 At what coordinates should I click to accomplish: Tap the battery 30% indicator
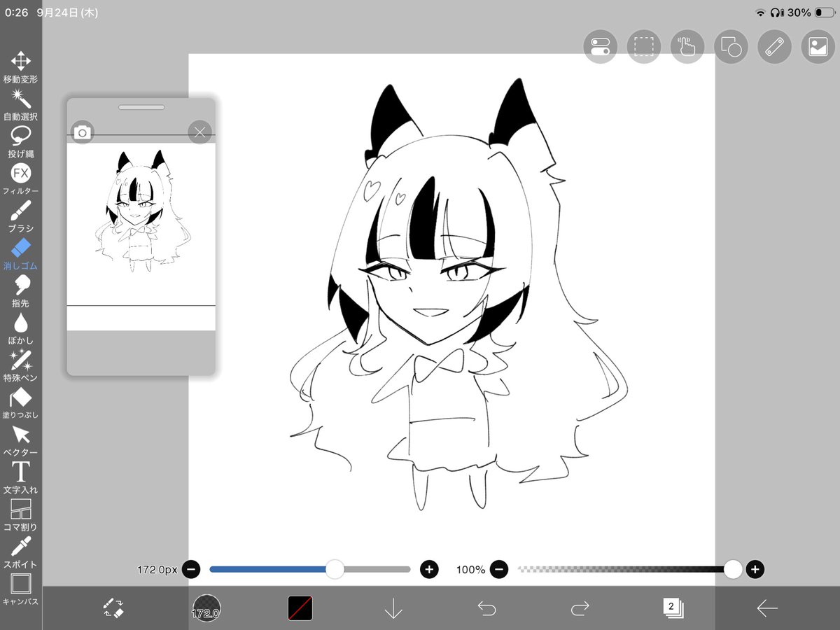[811, 13]
